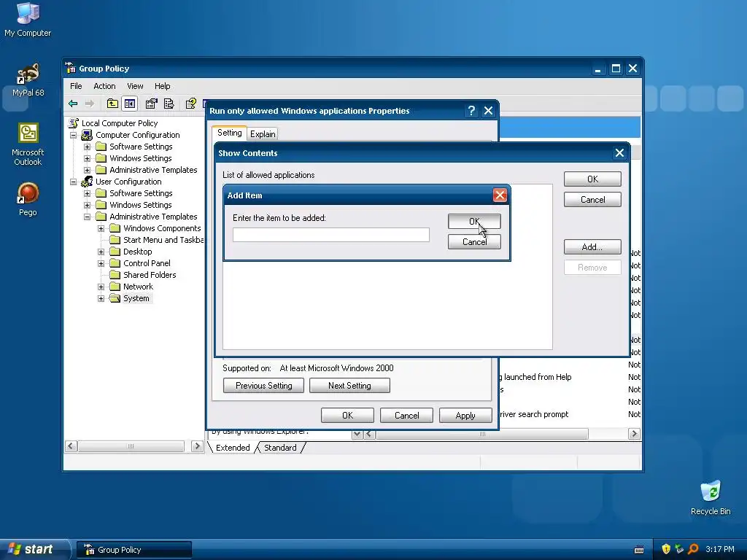
Task: Close the Show Contents dialog
Action: [619, 153]
